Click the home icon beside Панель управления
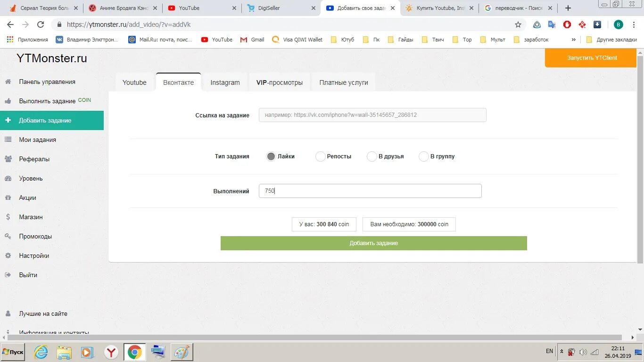The height and width of the screenshot is (362, 644). tap(8, 82)
